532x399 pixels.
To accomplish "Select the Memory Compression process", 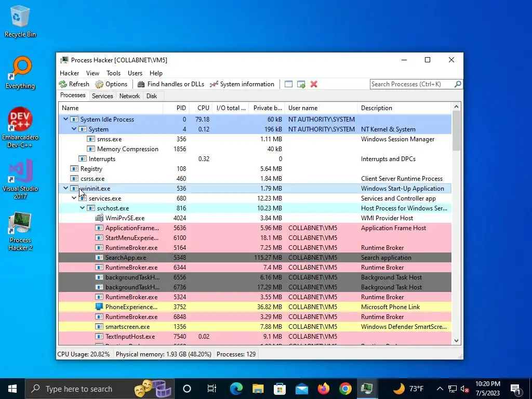I will tap(255, 149).
